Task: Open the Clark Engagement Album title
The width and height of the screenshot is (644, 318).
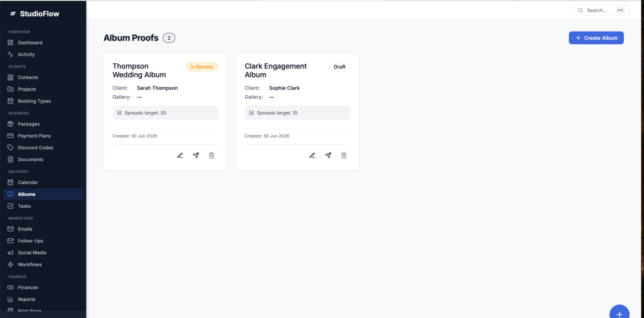Action: pyautogui.click(x=275, y=71)
